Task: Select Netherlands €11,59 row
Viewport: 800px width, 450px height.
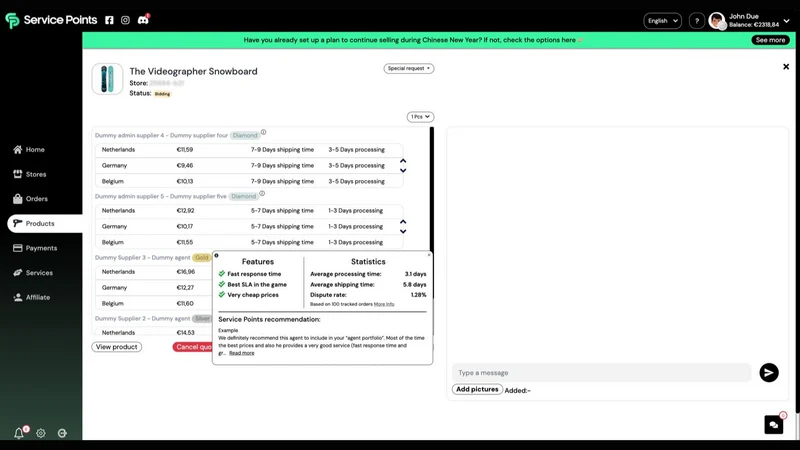Action: click(249, 149)
